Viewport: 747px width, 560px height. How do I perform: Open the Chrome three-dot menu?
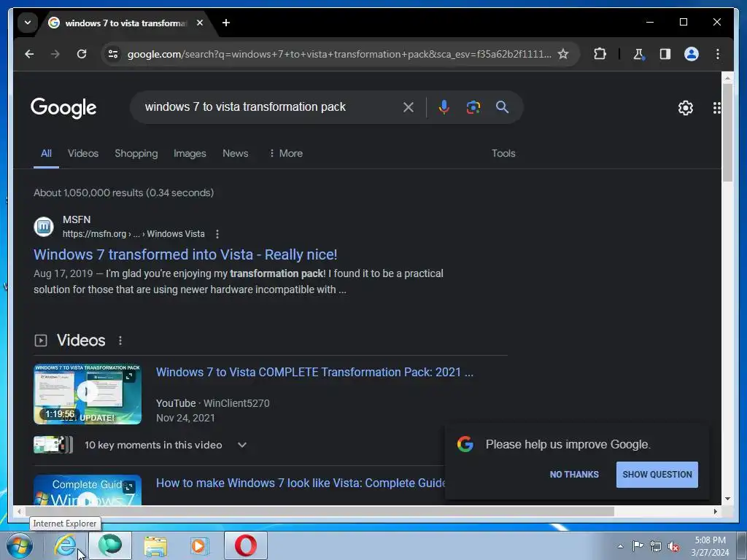tap(718, 54)
